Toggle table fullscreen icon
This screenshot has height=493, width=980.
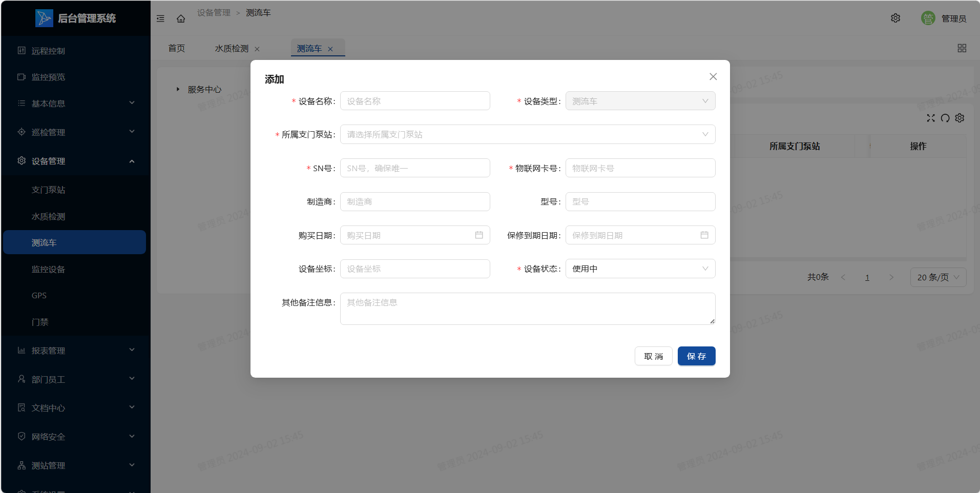pos(931,118)
